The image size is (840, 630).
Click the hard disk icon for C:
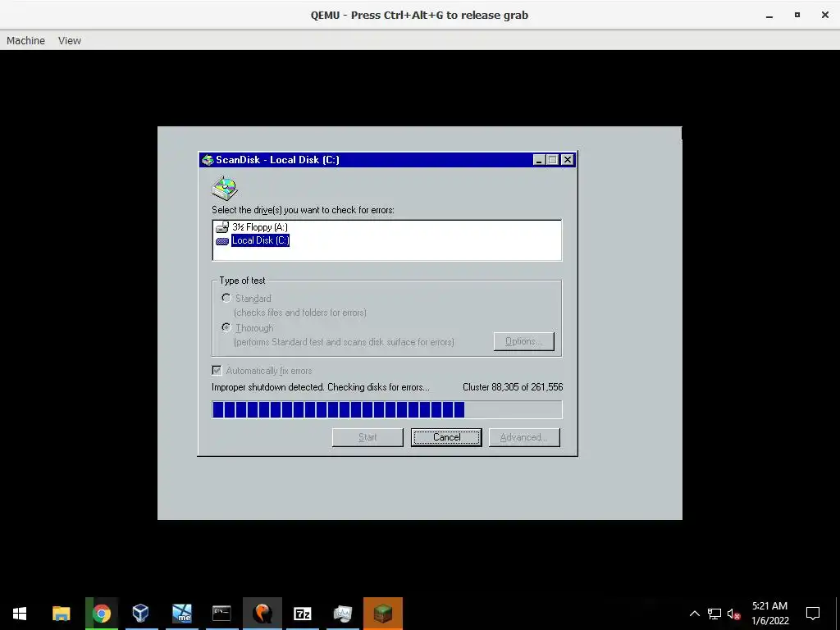[x=222, y=241]
